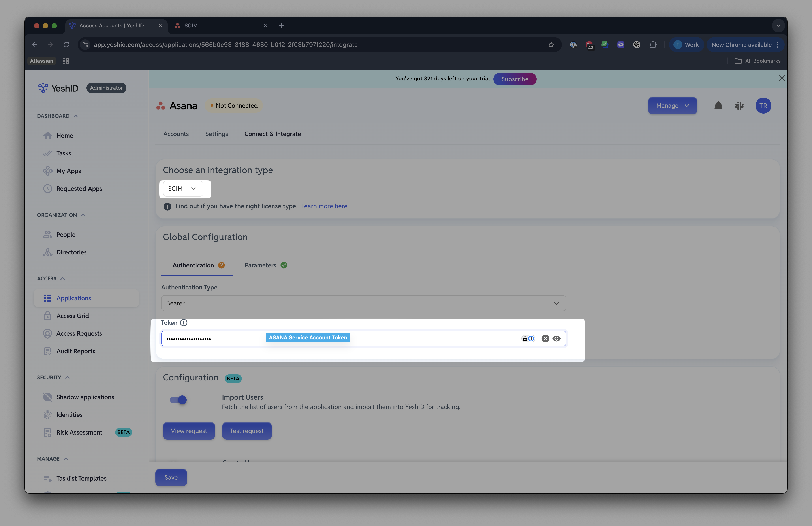Open the TR user avatar menu
Viewport: 812px width, 526px height.
tap(763, 106)
